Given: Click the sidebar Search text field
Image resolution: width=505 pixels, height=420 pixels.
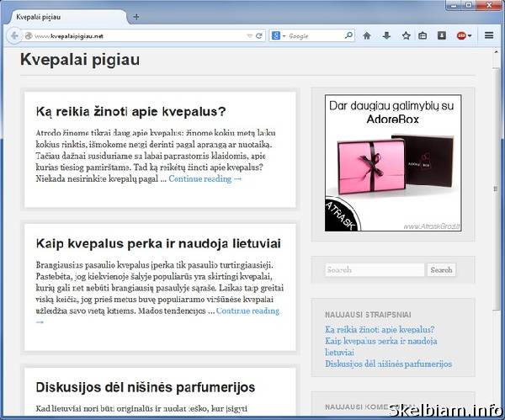Looking at the screenshot, I should 375,270.
